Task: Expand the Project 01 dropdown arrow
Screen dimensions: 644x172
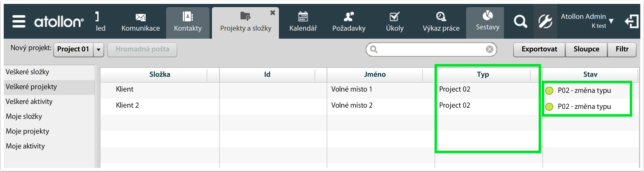Action: [99, 49]
